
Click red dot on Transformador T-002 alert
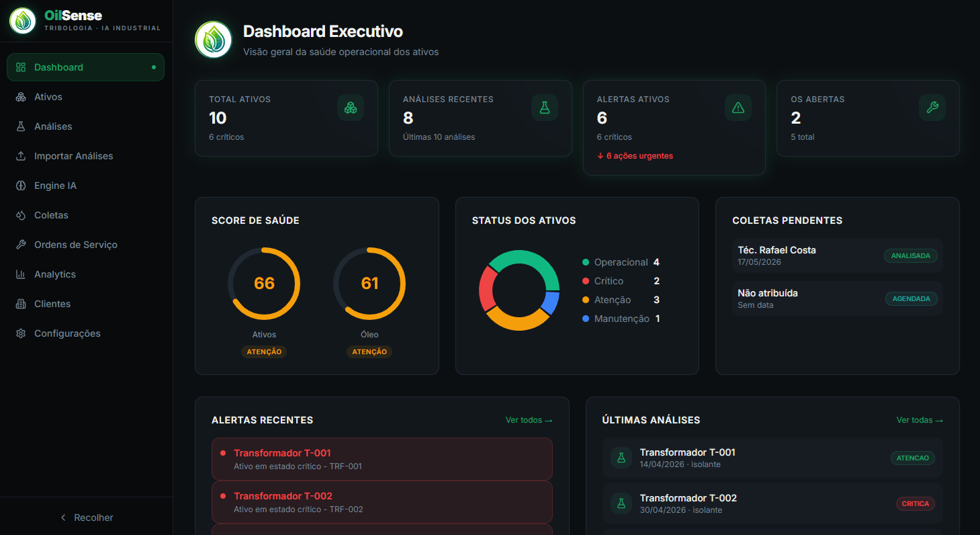(x=223, y=496)
